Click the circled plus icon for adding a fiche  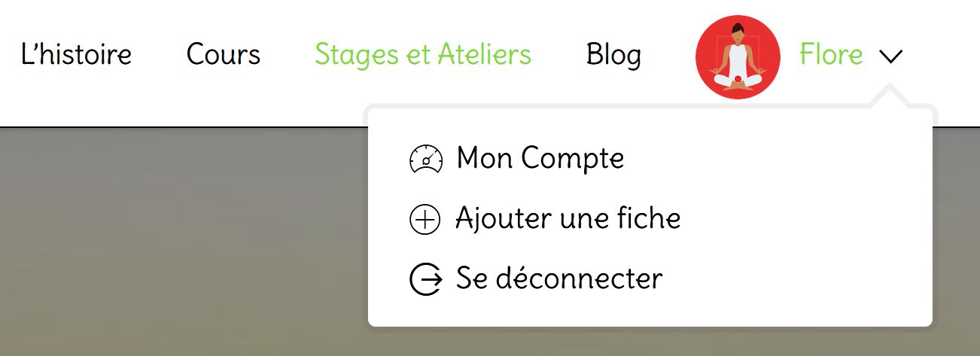425,220
